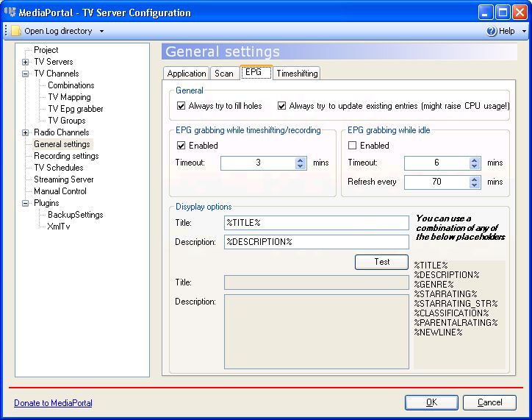Select TV Epg grabber in the tree
This screenshot has height=420, width=532.
coord(76,109)
